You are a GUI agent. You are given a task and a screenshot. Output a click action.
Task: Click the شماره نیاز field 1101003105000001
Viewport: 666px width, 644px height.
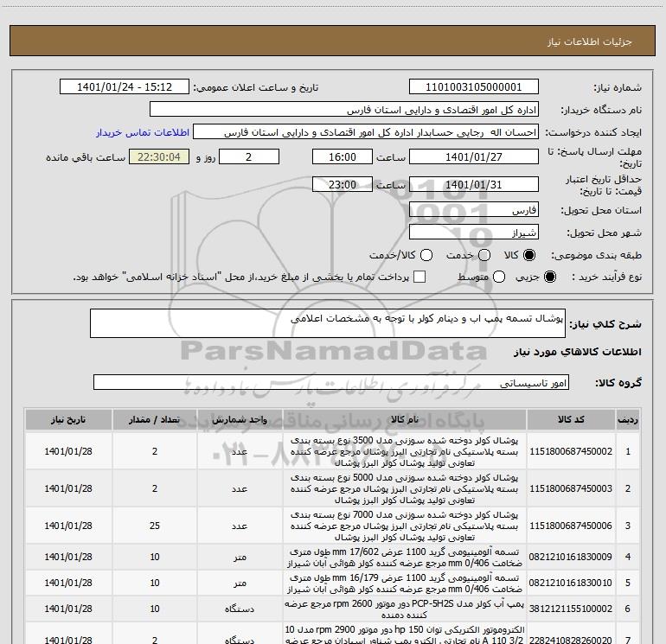[474, 87]
